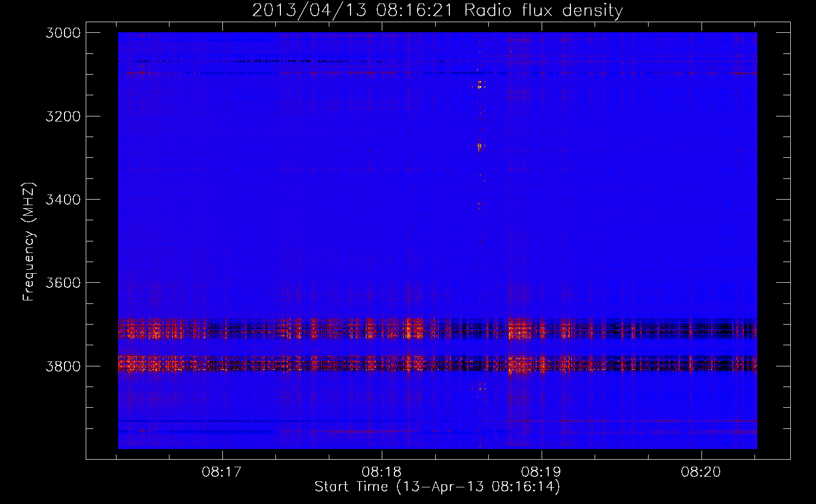Select the 3400 frequency axis label
The image size is (816, 504).
63,200
